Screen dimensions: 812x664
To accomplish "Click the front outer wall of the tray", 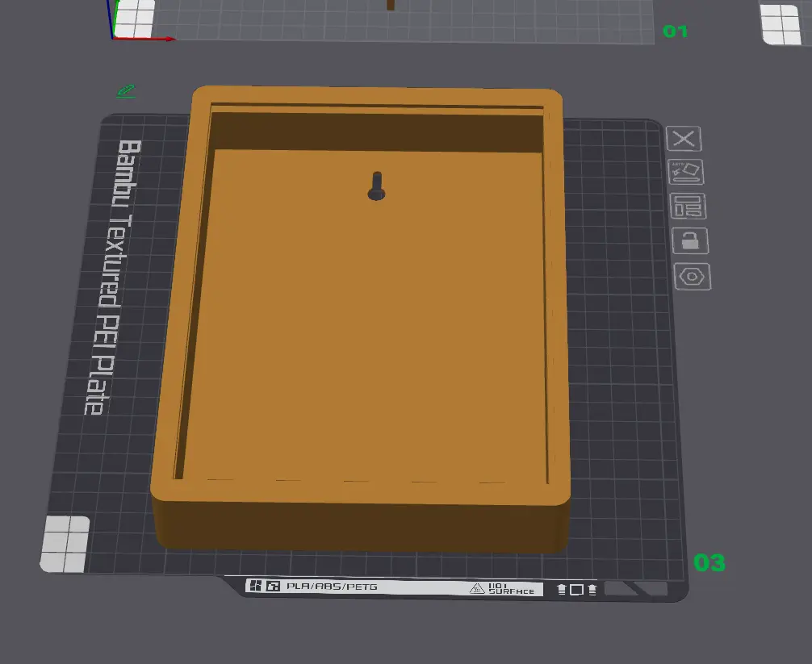I will tap(363, 524).
